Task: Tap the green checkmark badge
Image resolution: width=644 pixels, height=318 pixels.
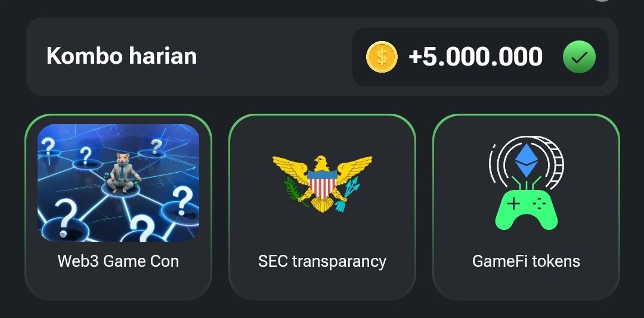Action: tap(579, 57)
